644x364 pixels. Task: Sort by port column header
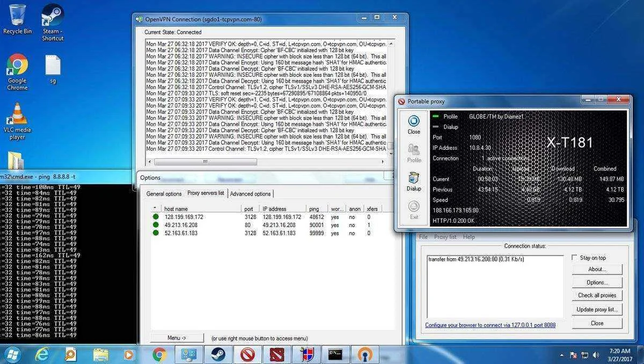point(251,209)
